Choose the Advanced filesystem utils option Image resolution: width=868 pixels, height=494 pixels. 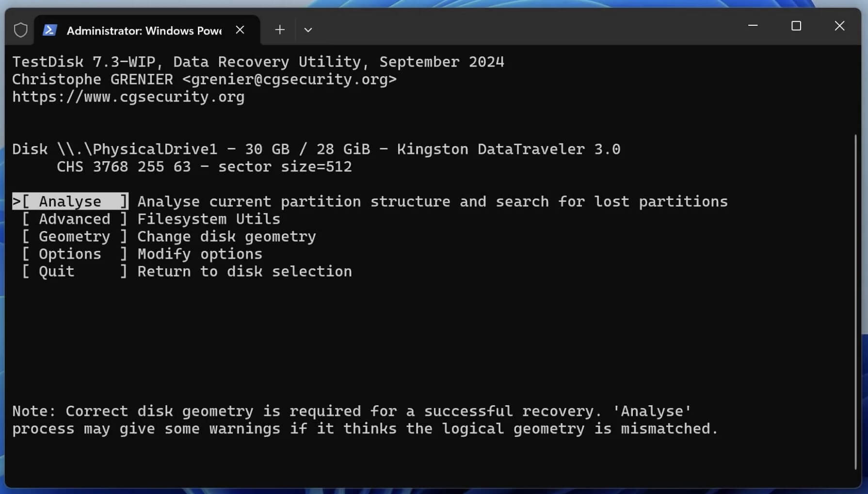click(x=74, y=219)
